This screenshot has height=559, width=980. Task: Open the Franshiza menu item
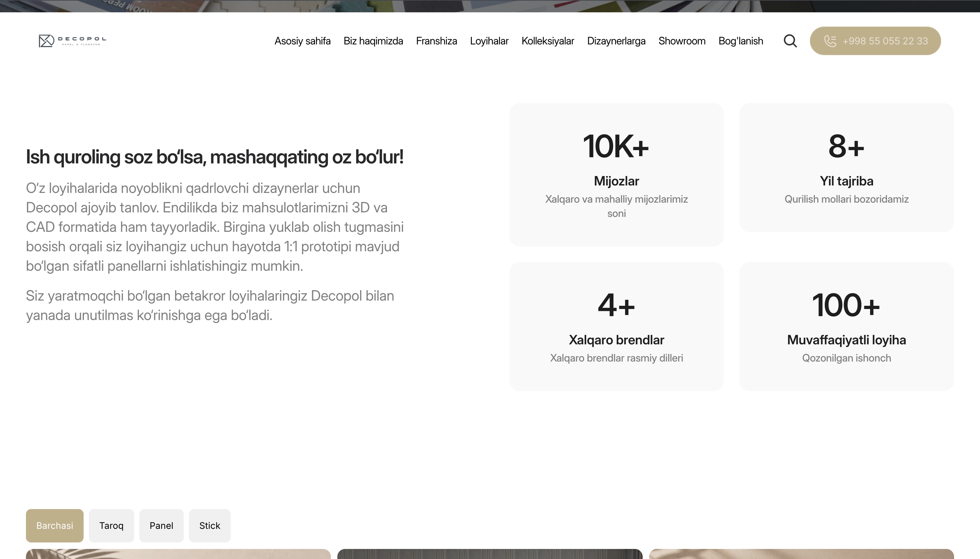(436, 41)
